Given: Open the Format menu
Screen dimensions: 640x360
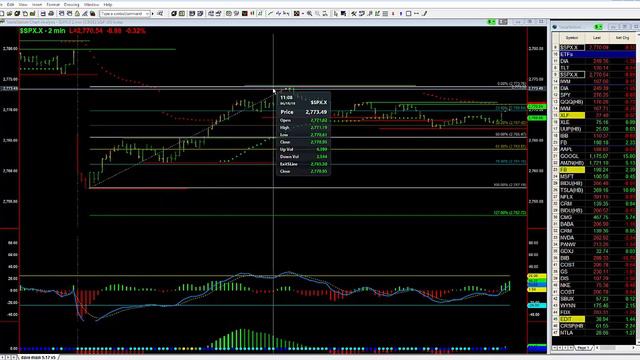Looking at the screenshot, I should pyautogui.click(x=53, y=4).
